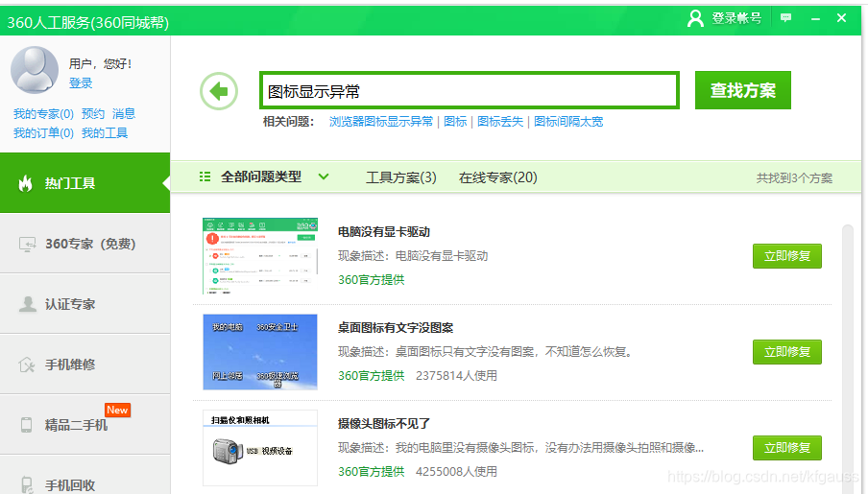Image resolution: width=868 pixels, height=494 pixels.
Task: Click the person icon beside 认证专家
Action: [27, 304]
